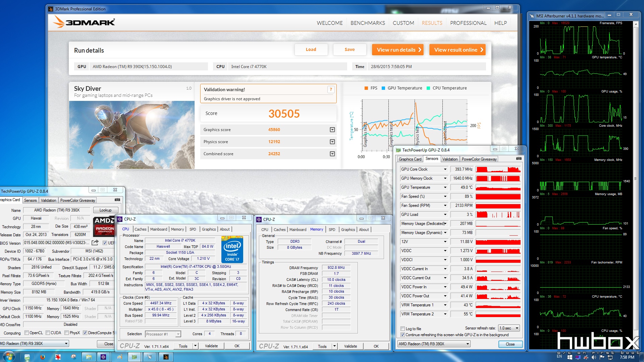The image size is (644, 362).
Task: Click the 3DMark taskbar icon
Action: [166, 357]
